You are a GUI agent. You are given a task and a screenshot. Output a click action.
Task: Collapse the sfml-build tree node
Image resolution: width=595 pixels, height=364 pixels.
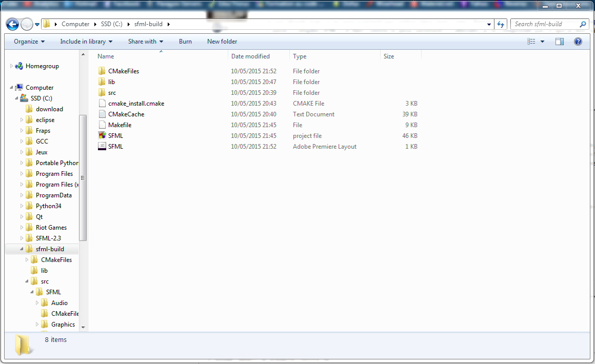point(22,249)
